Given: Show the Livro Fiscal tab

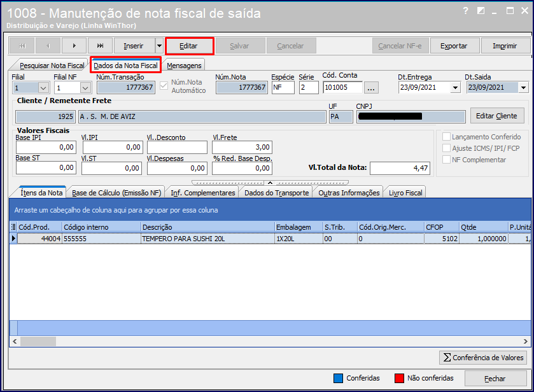Looking at the screenshot, I should [405, 193].
